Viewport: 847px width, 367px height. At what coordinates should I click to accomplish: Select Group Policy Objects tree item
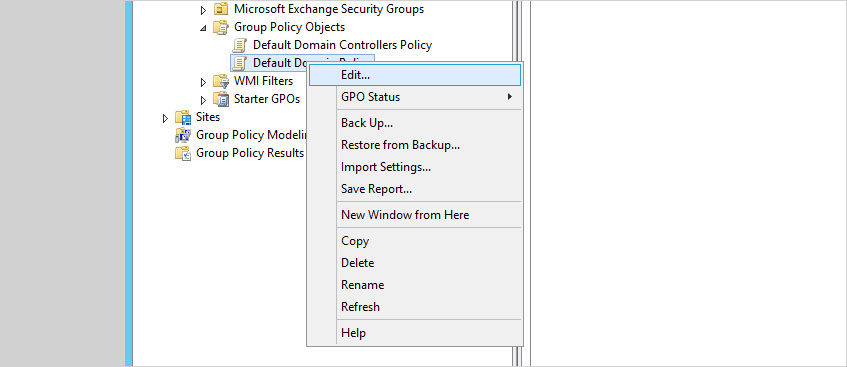[x=289, y=27]
